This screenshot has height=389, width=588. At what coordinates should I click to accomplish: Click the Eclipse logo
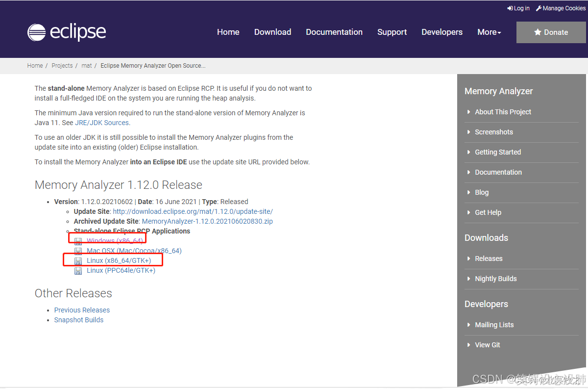pos(67,32)
